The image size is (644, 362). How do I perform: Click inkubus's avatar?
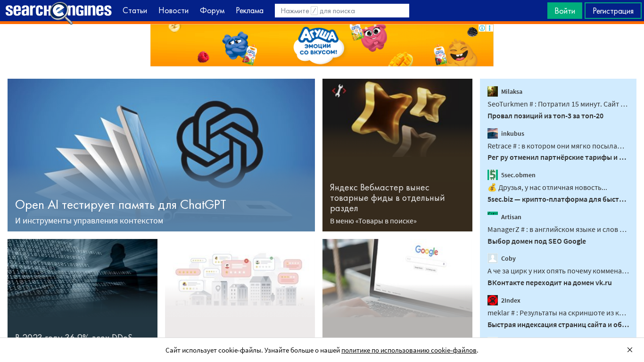pyautogui.click(x=493, y=133)
